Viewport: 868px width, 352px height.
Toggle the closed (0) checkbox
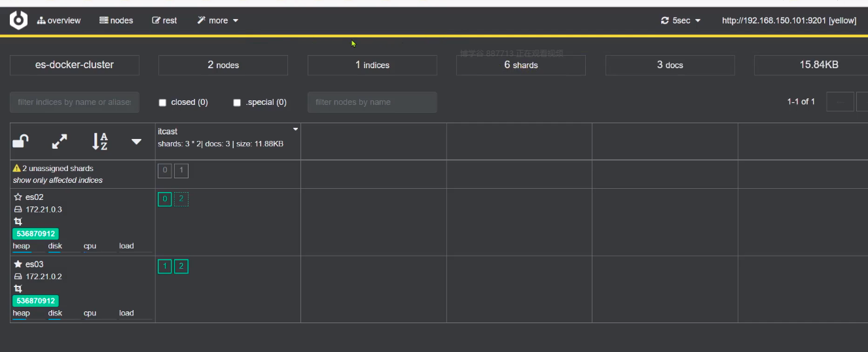163,102
